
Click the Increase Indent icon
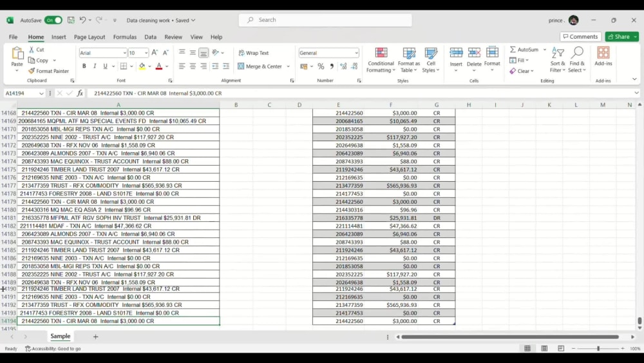226,66
